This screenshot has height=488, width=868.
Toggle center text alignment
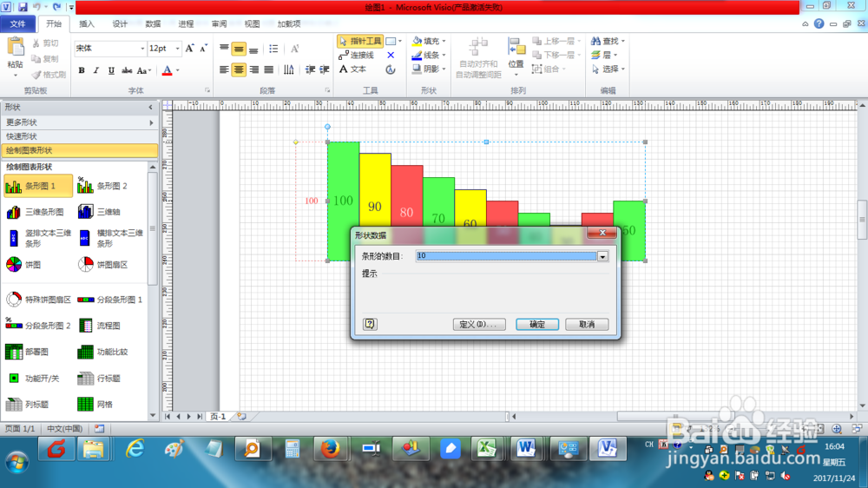[239, 69]
